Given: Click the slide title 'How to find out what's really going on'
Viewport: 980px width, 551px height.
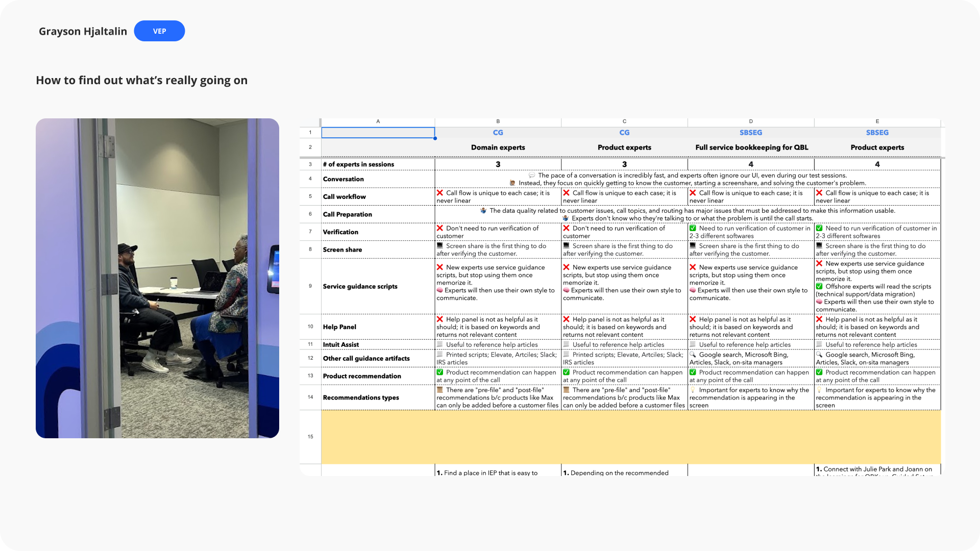Looking at the screenshot, I should coord(142,81).
